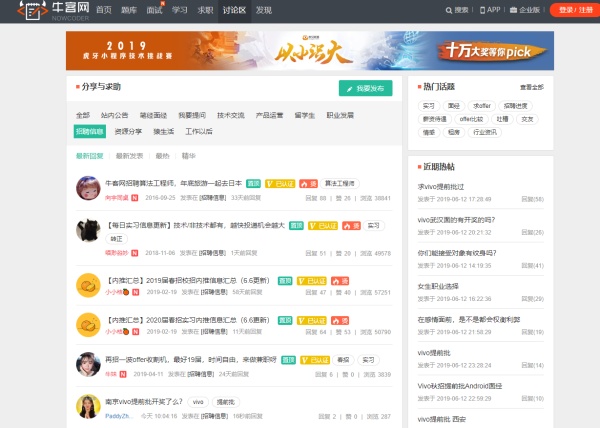Click 置顶 badge on 每日实习信息更新 post
Screen dimensions: 600x428
click(x=296, y=226)
